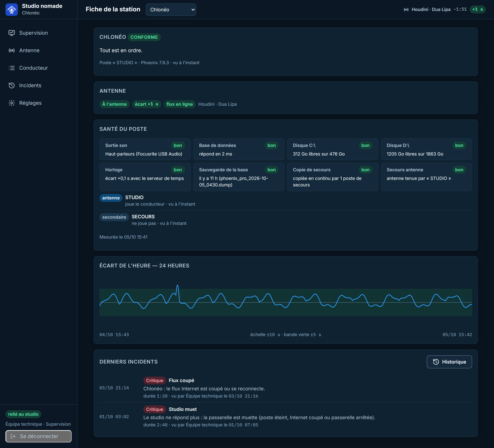494x448 pixels.
Task: Click the Studio nomade logo icon
Action: 12,10
